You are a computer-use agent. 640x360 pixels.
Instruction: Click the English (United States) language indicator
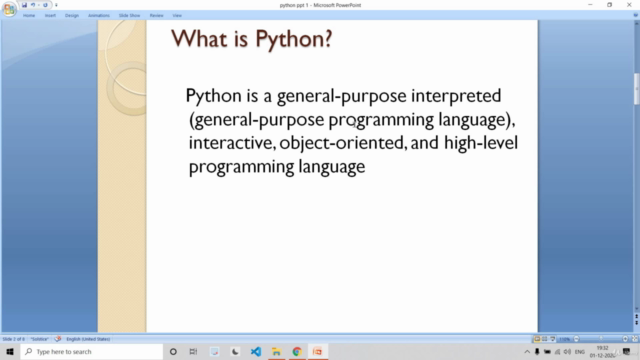[x=88, y=339]
